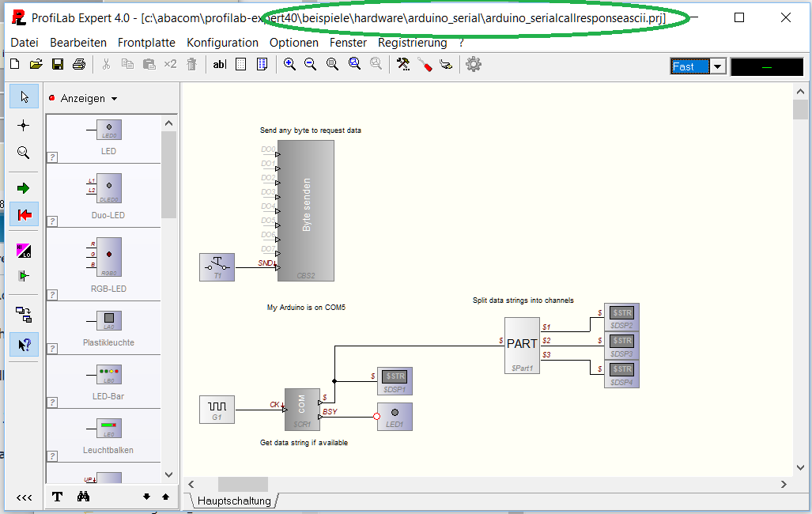
Task: Open help for LED component
Action: 52,157
